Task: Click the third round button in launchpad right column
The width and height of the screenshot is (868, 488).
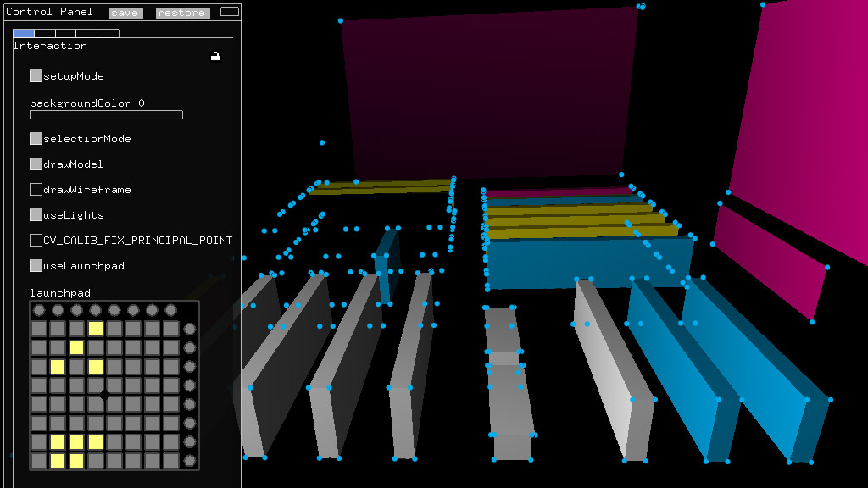Action: [190, 367]
